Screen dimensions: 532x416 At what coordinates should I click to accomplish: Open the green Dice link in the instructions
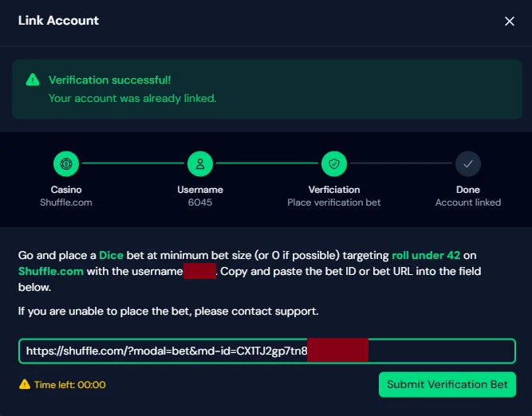click(111, 256)
